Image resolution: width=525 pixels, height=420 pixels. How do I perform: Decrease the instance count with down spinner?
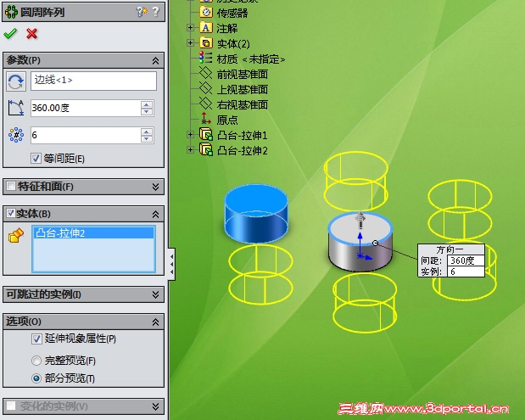[147, 139]
